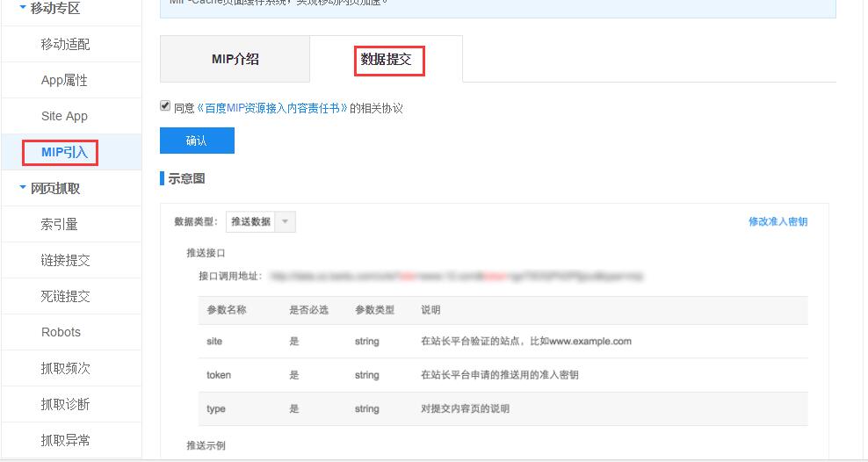
Task: Select 死链提交 in the sidebar
Action: pyautogui.click(x=65, y=296)
